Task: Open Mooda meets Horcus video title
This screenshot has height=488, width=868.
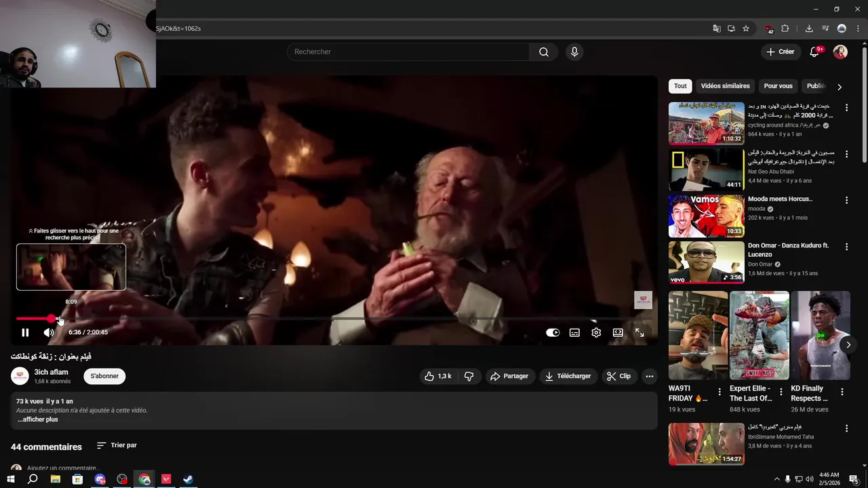Action: click(x=780, y=199)
